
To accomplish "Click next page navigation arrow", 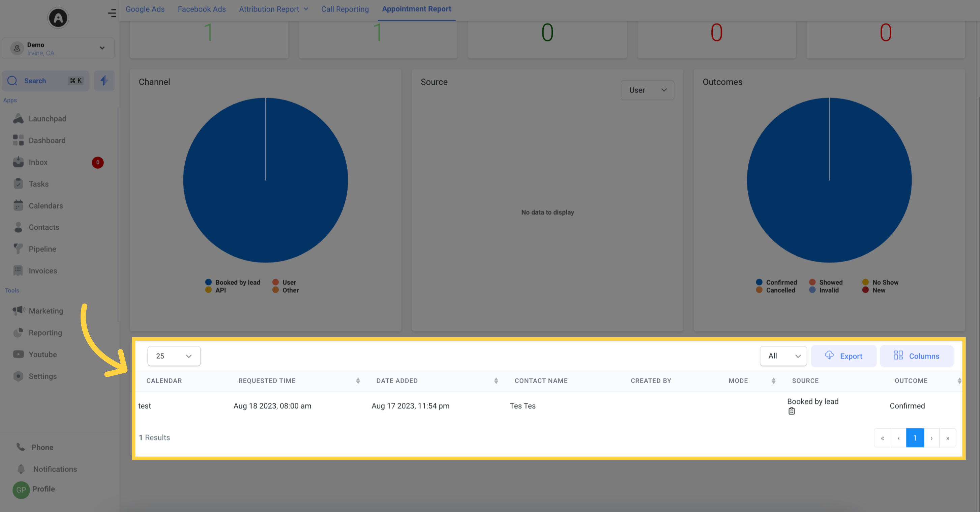I will pyautogui.click(x=931, y=437).
